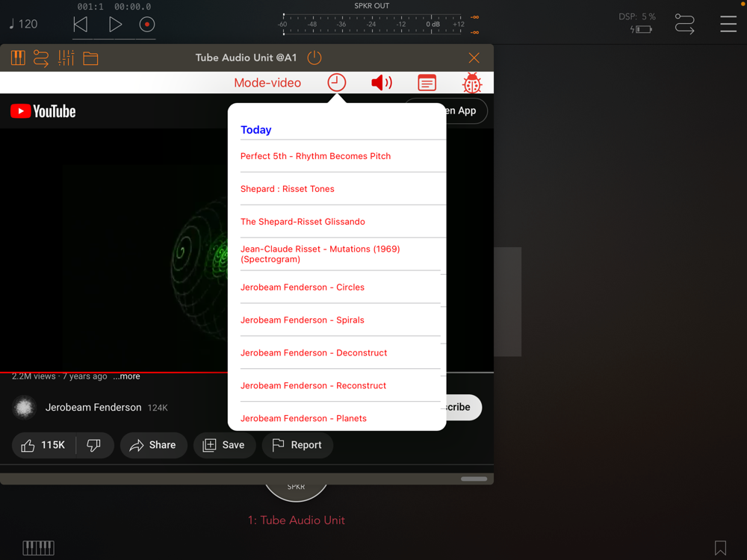The width and height of the screenshot is (747, 560).
Task: Open Jerobeam Fenderson channel name link
Action: click(x=93, y=408)
